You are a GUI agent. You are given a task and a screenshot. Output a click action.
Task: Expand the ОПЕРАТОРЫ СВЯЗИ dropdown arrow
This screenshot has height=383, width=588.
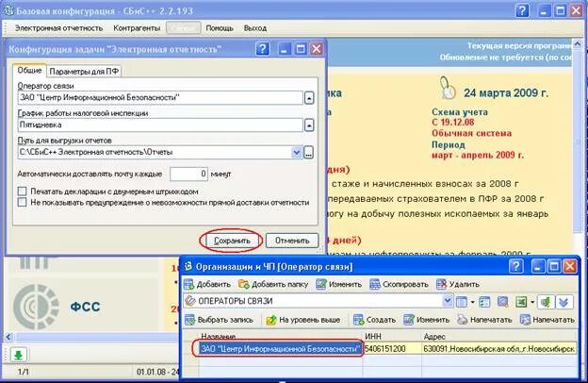coord(448,301)
